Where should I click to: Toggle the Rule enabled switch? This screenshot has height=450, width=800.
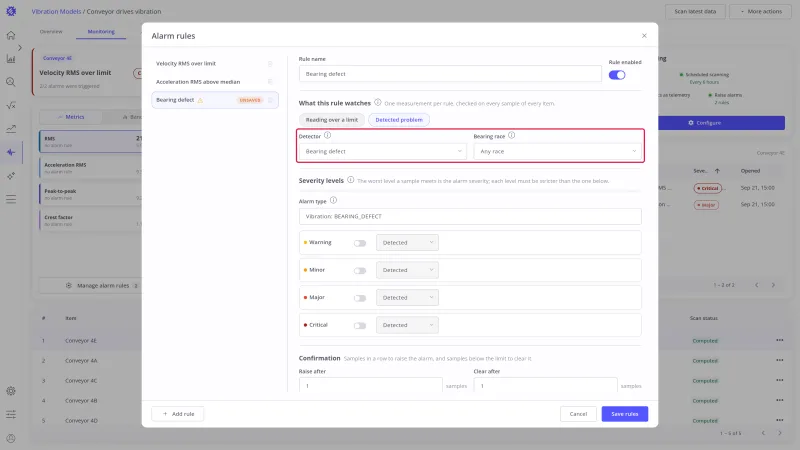click(617, 75)
